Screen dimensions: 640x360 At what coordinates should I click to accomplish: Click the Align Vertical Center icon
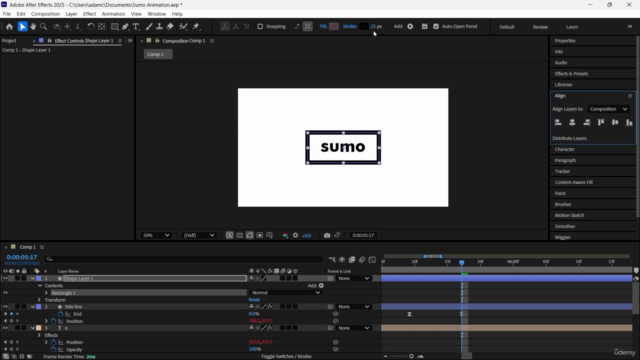click(x=615, y=122)
